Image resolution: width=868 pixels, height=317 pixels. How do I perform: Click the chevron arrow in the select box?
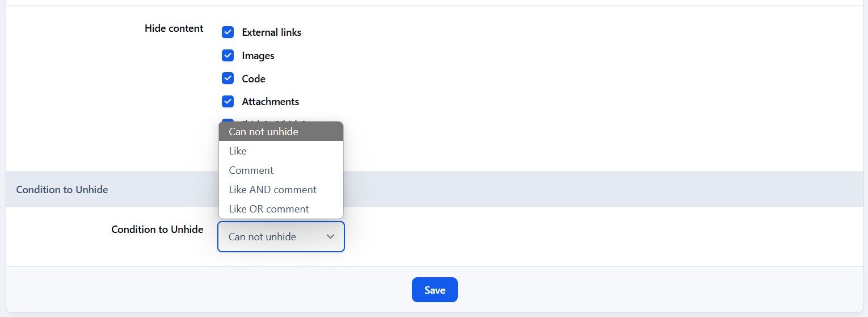point(330,237)
